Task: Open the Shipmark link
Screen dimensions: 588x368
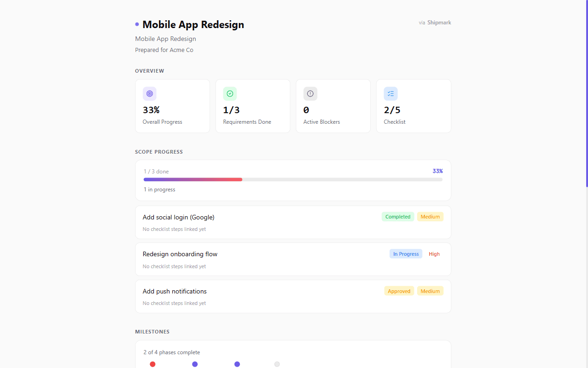Action: 439,23
